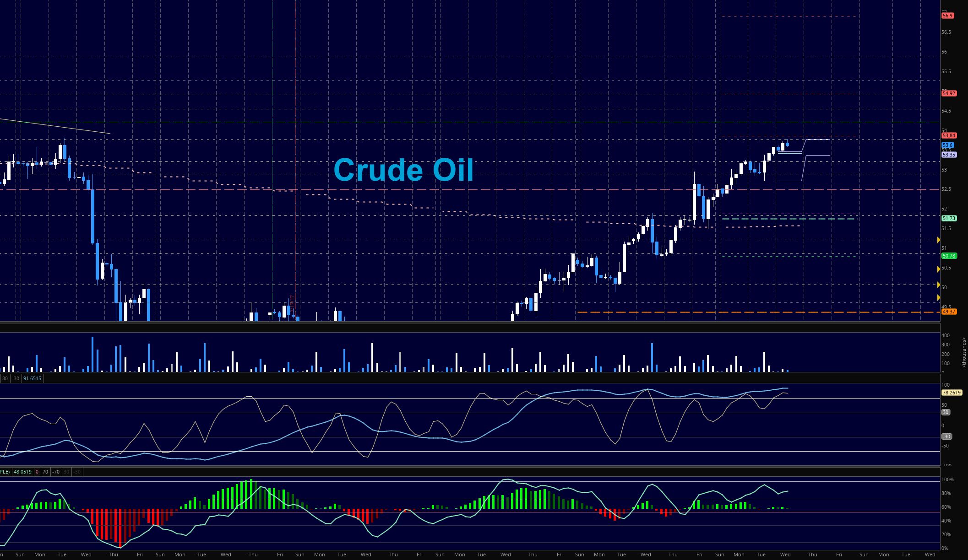Click the blue 53.6 last-price tag
Viewport: 968px width, 560px height.
click(x=947, y=145)
